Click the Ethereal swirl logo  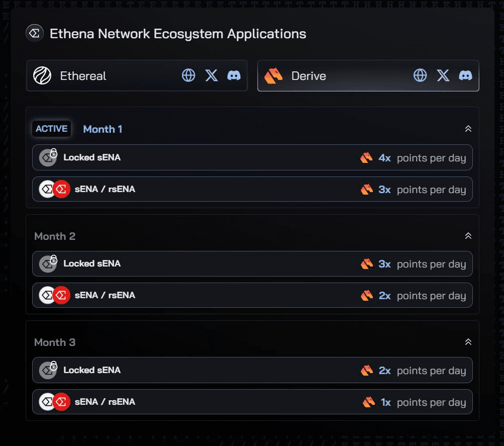(x=42, y=75)
